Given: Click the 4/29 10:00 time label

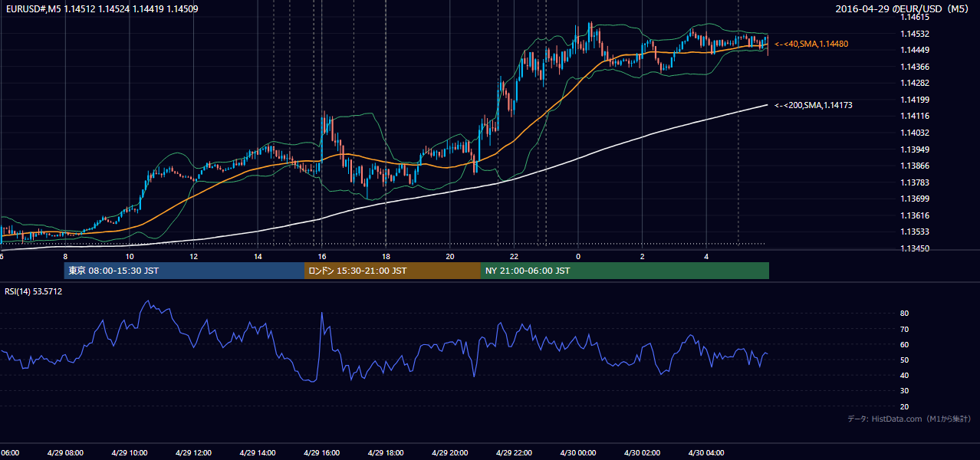Looking at the screenshot, I should point(130,453).
